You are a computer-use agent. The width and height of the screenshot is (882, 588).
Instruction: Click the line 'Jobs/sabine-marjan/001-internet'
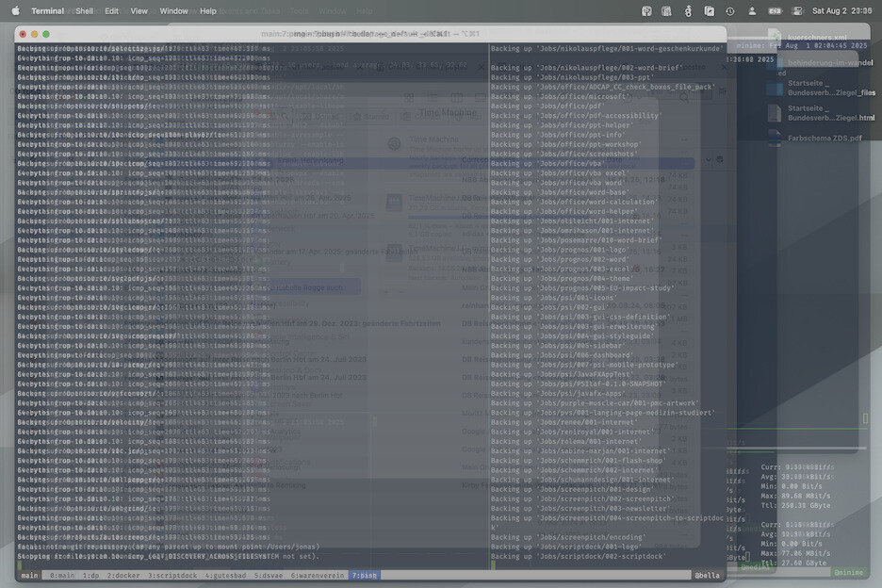tap(582, 450)
